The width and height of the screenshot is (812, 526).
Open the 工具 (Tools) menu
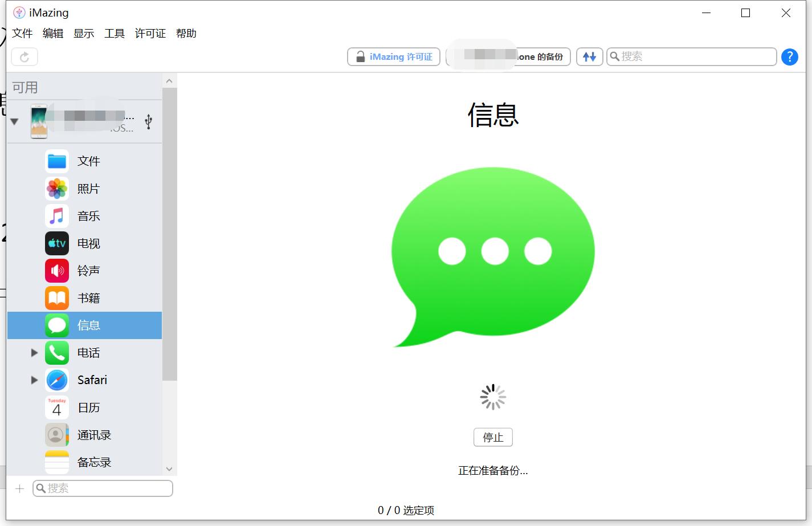[115, 33]
